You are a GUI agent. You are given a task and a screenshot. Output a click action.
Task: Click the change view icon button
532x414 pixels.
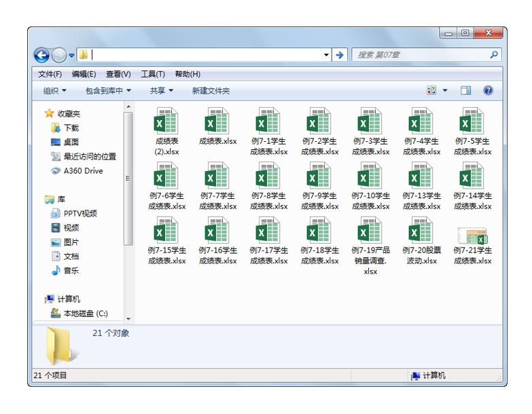click(x=431, y=90)
